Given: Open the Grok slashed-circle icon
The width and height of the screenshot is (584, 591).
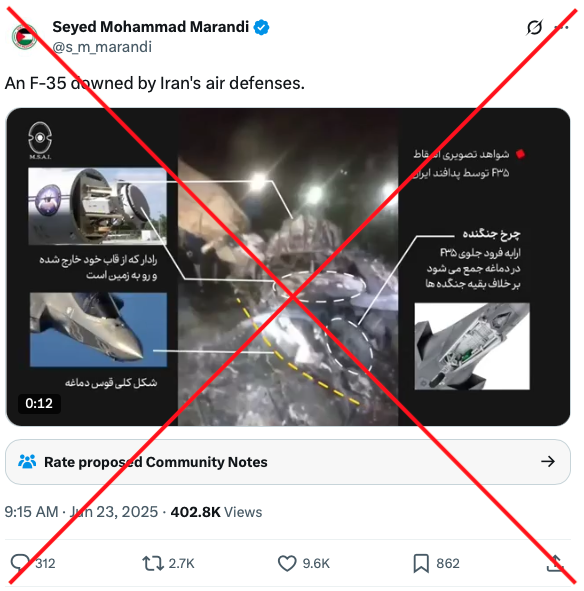Looking at the screenshot, I should [x=534, y=28].
